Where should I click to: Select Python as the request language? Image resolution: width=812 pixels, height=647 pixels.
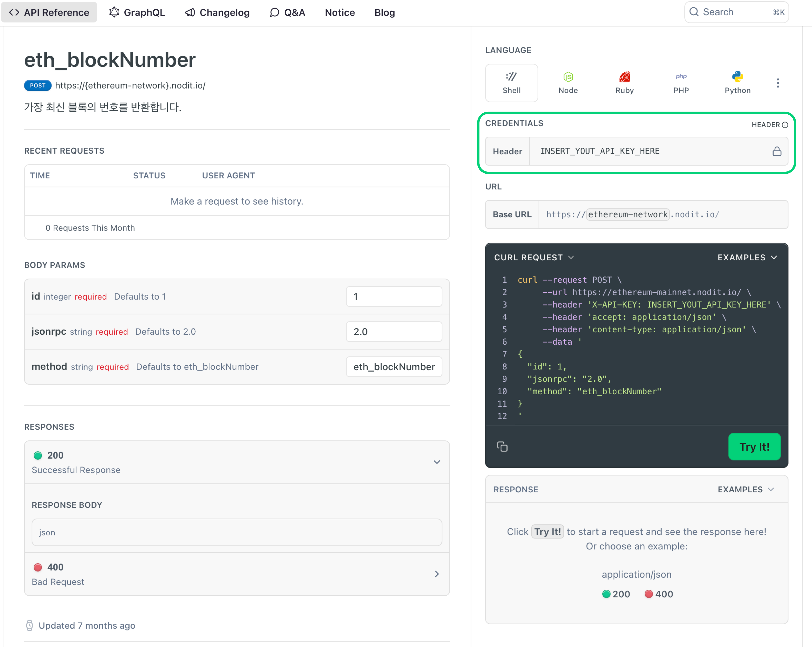737,77
